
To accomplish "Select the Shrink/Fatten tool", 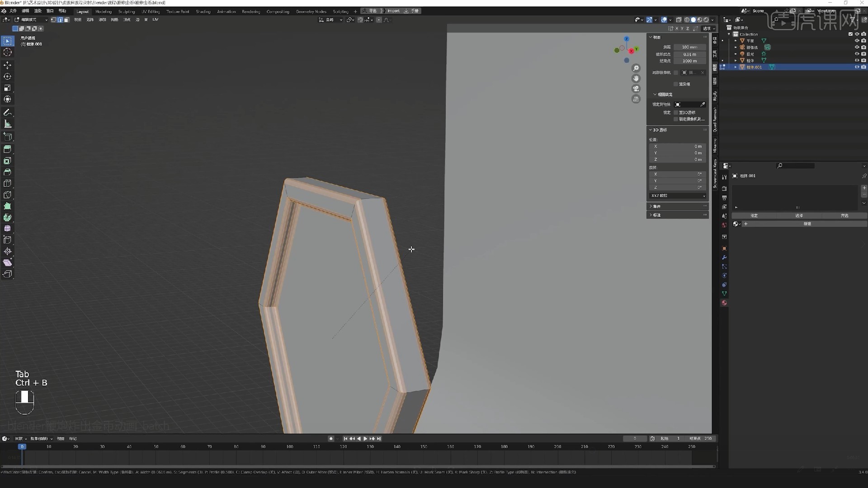I will (x=8, y=251).
